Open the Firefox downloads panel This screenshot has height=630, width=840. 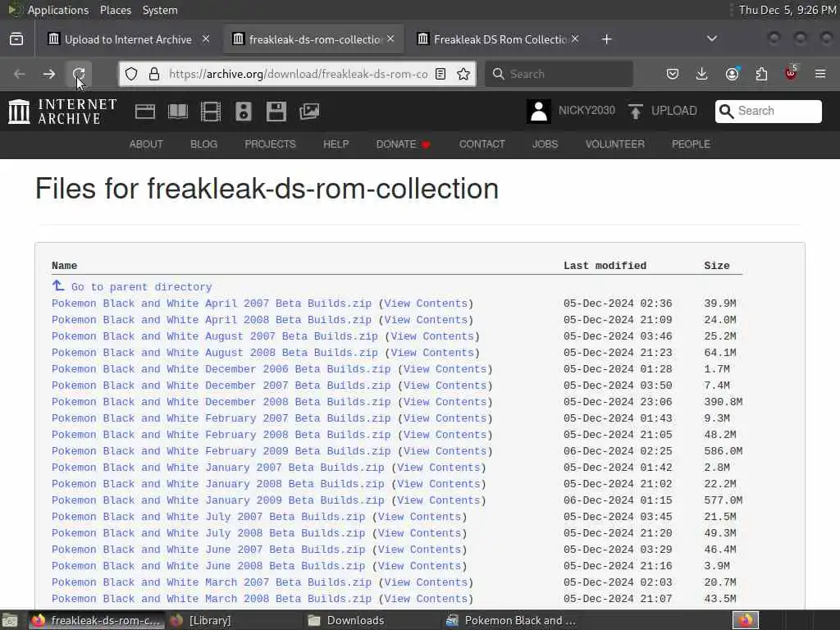pos(702,74)
